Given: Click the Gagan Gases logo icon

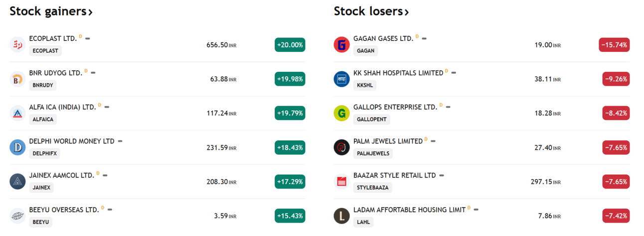Looking at the screenshot, I should (341, 44).
